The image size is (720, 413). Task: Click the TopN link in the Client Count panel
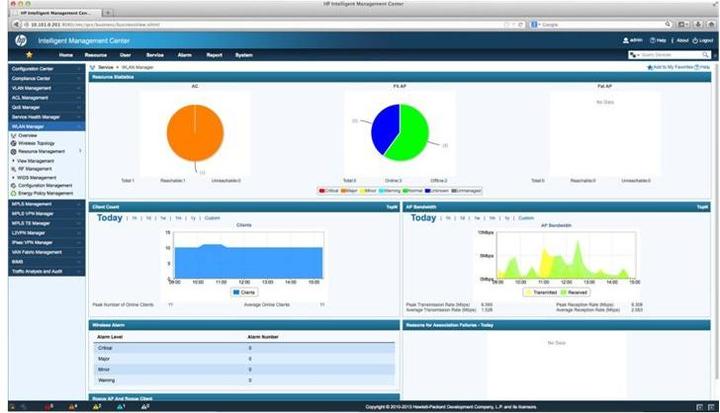point(392,207)
